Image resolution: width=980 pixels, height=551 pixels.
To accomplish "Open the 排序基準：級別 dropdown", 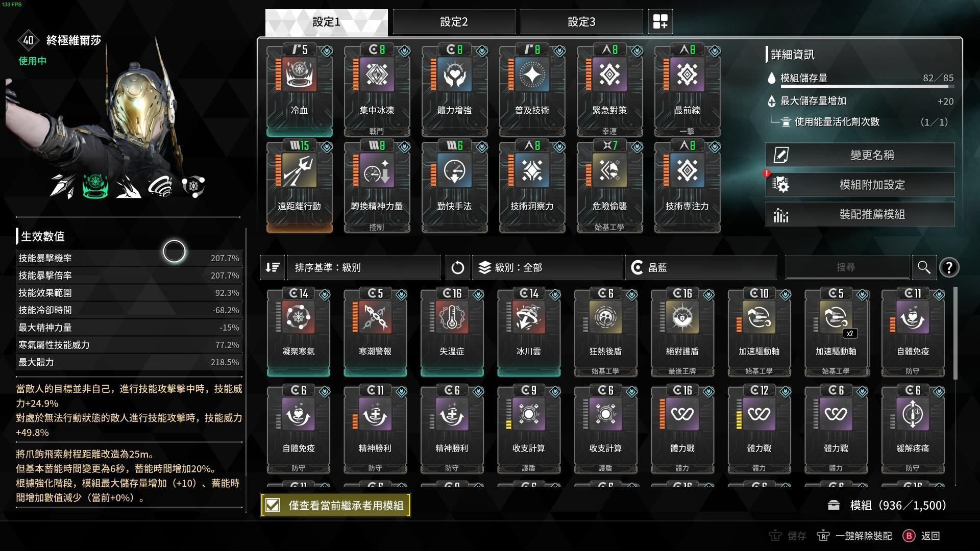I will (363, 267).
